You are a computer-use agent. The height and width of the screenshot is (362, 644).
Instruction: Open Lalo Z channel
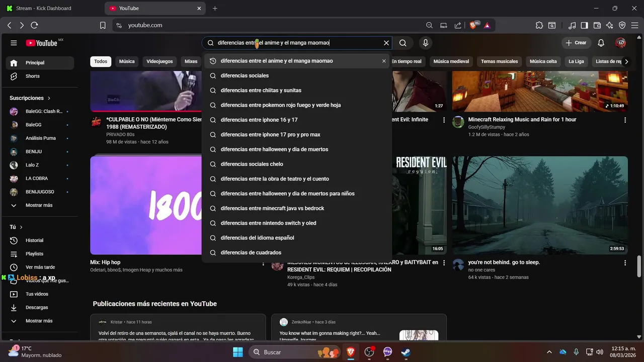click(x=40, y=165)
